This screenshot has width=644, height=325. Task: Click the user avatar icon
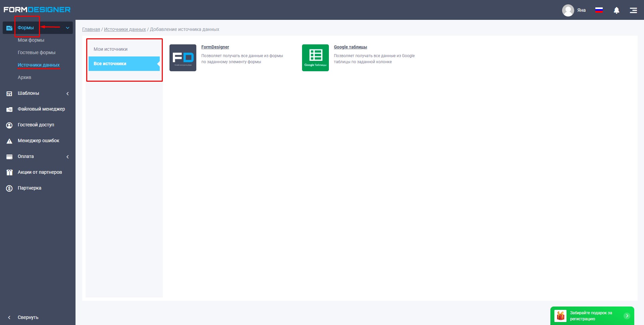pyautogui.click(x=568, y=10)
